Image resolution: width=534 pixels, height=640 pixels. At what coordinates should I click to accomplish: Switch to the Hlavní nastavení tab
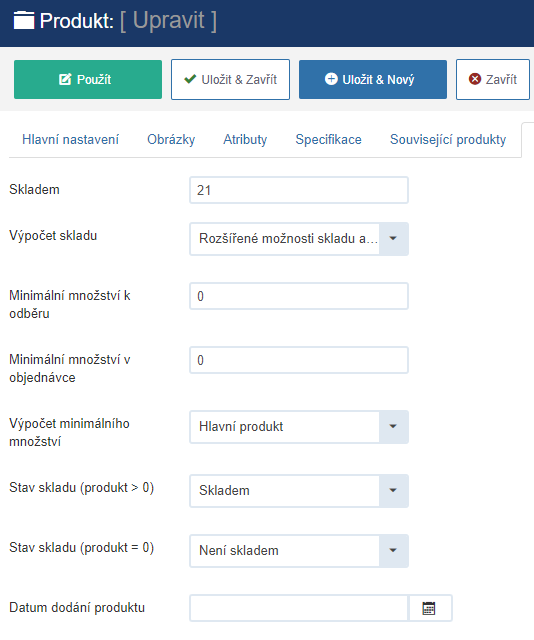(x=70, y=140)
